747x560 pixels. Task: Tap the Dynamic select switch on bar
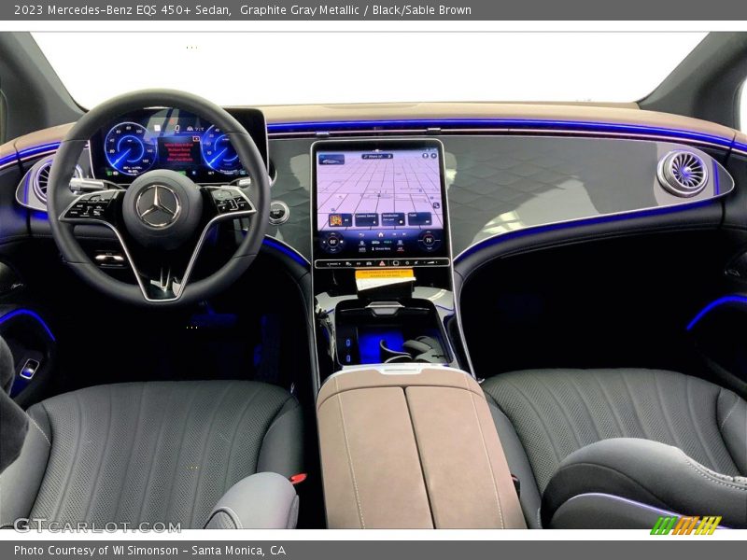point(334,264)
